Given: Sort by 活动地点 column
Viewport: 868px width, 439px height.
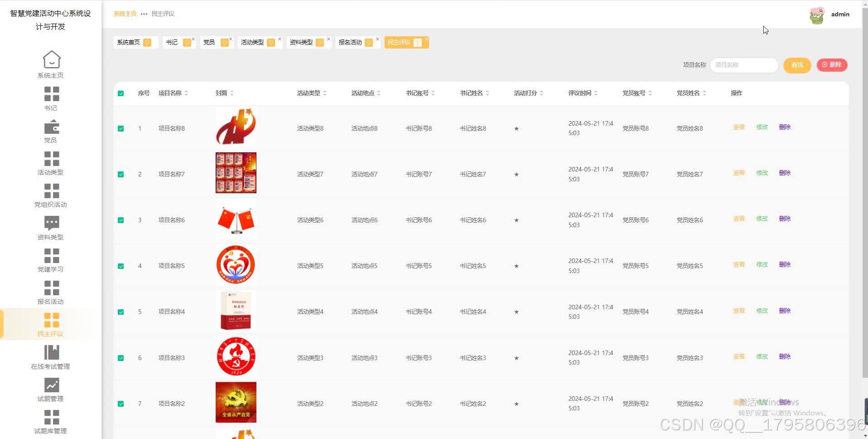Looking at the screenshot, I should click(x=379, y=93).
